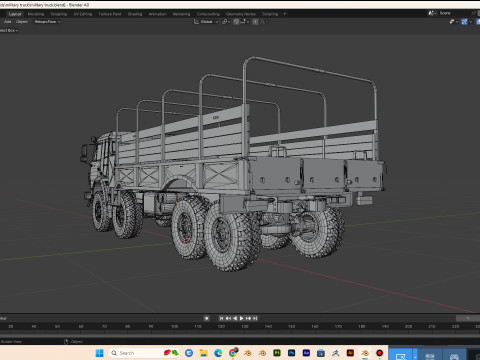Open the Texture Paint workspace
Viewport: 480px width, 360px height.
point(110,14)
